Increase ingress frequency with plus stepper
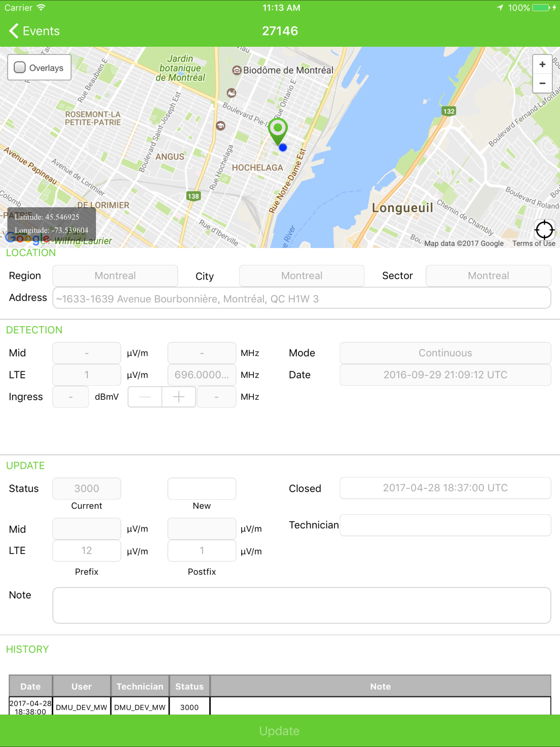The height and width of the screenshot is (747, 560). (179, 397)
